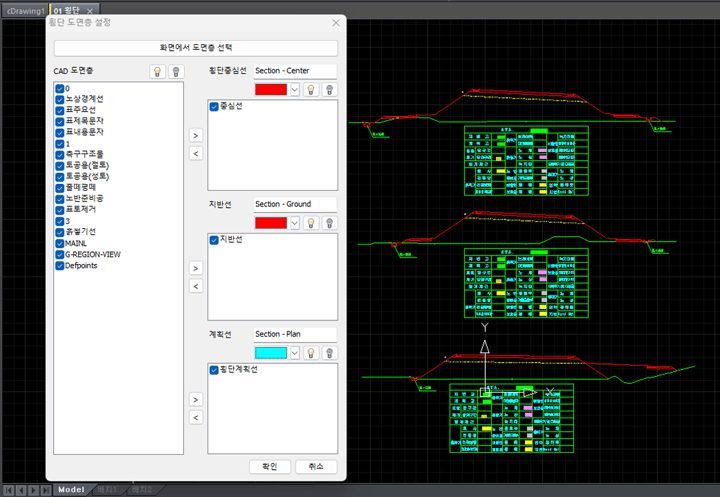The image size is (720, 497).
Task: Uncheck layer 0 in CAD layer list
Action: [x=60, y=89]
